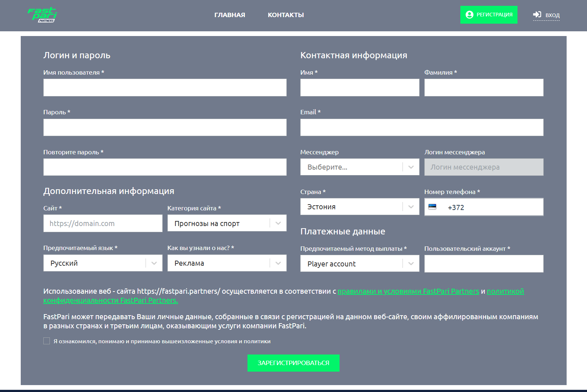Open the Страна dropdown showing Эстония
This screenshot has height=392, width=587.
pyautogui.click(x=359, y=207)
